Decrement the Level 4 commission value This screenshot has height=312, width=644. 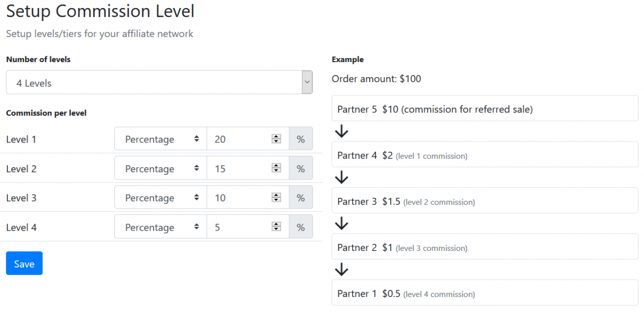(276, 230)
